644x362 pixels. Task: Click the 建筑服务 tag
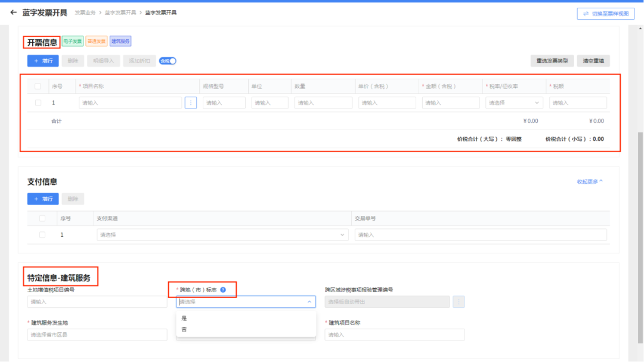point(120,41)
